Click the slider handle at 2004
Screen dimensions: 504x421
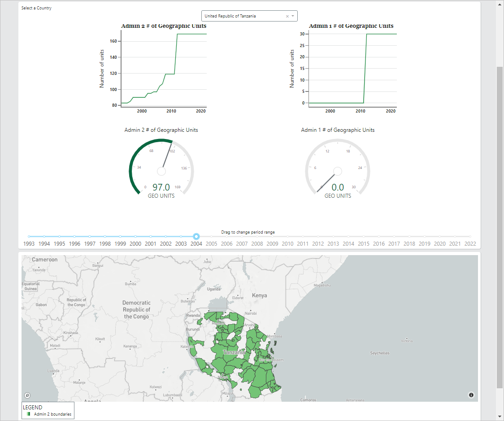click(196, 236)
